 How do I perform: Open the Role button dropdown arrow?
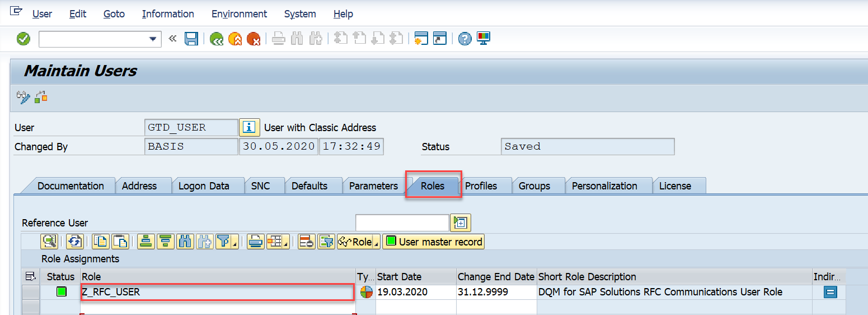(x=376, y=243)
